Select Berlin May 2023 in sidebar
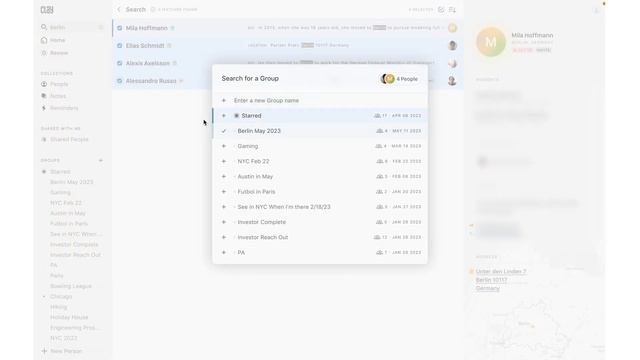Image resolution: width=640 pixels, height=360 pixels. click(x=71, y=182)
